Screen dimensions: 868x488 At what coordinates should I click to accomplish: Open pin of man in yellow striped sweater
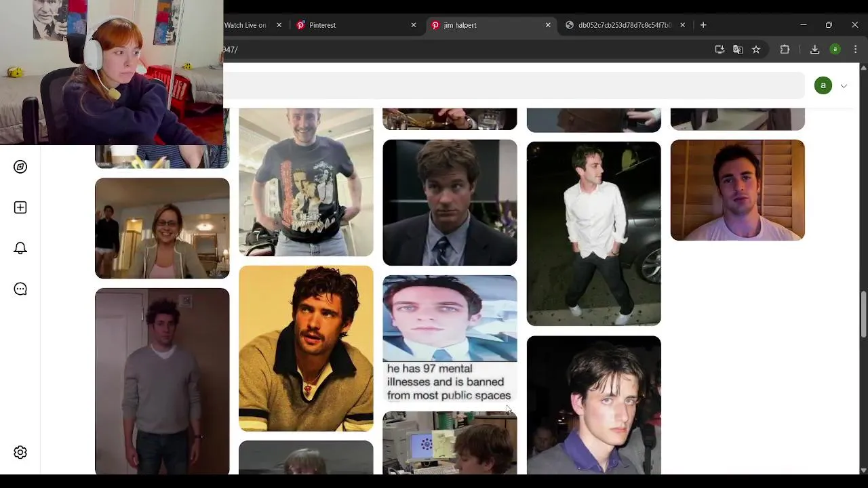click(306, 348)
